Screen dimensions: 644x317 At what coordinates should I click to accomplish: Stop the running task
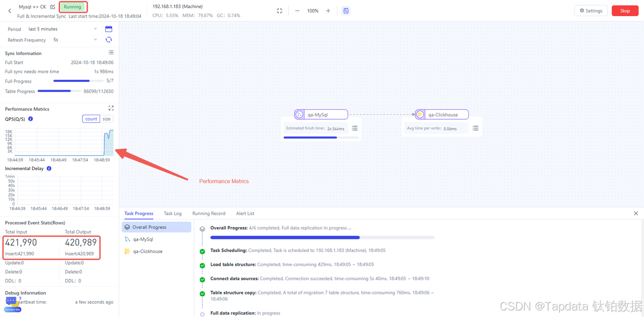(625, 11)
